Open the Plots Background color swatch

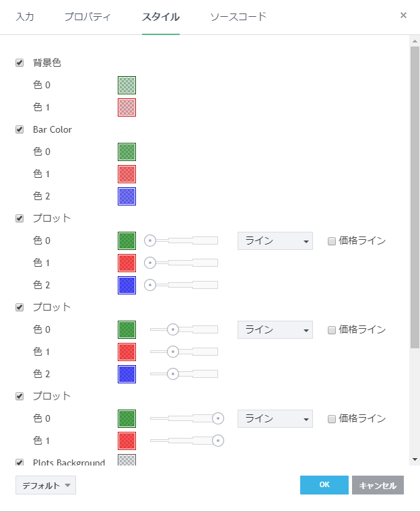pyautogui.click(x=127, y=461)
